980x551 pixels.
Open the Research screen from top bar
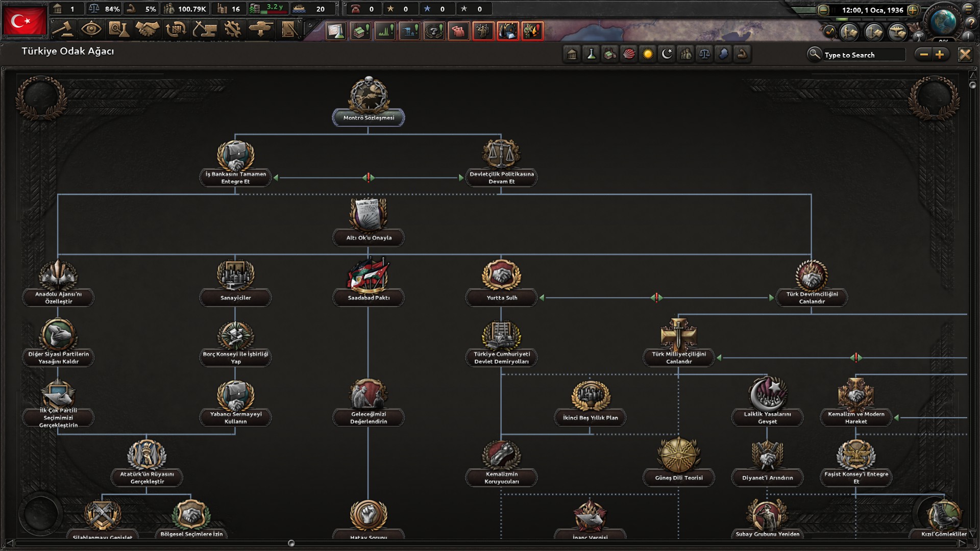coord(119,30)
